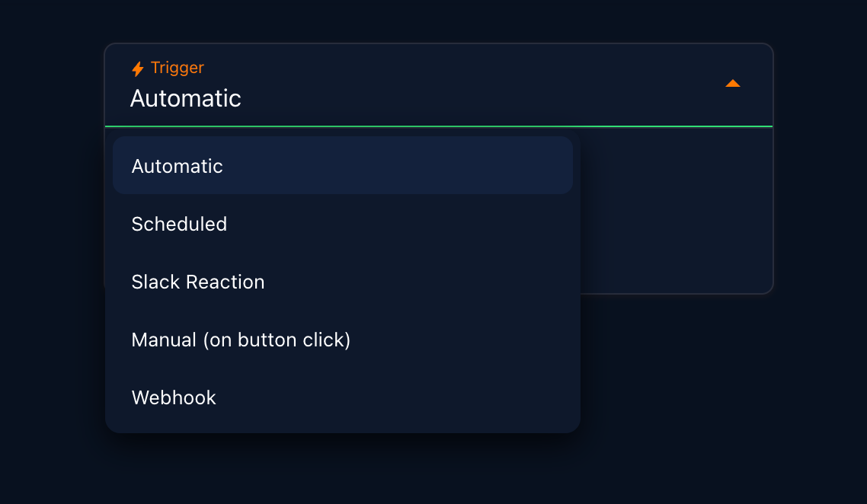Select the Webhook trigger type
867x504 pixels.
pyautogui.click(x=174, y=397)
